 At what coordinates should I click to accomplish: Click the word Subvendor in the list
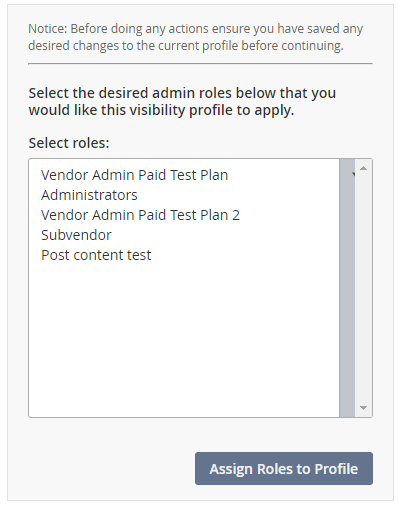(76, 235)
